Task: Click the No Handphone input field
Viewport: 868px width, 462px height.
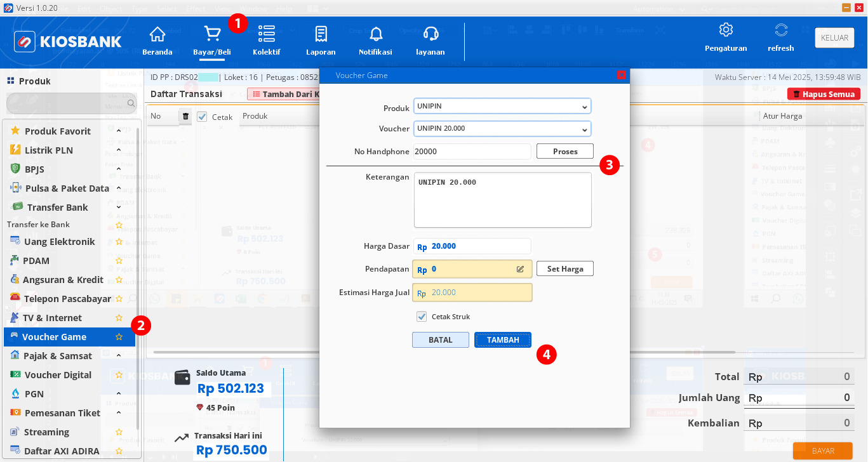Action: pyautogui.click(x=472, y=152)
